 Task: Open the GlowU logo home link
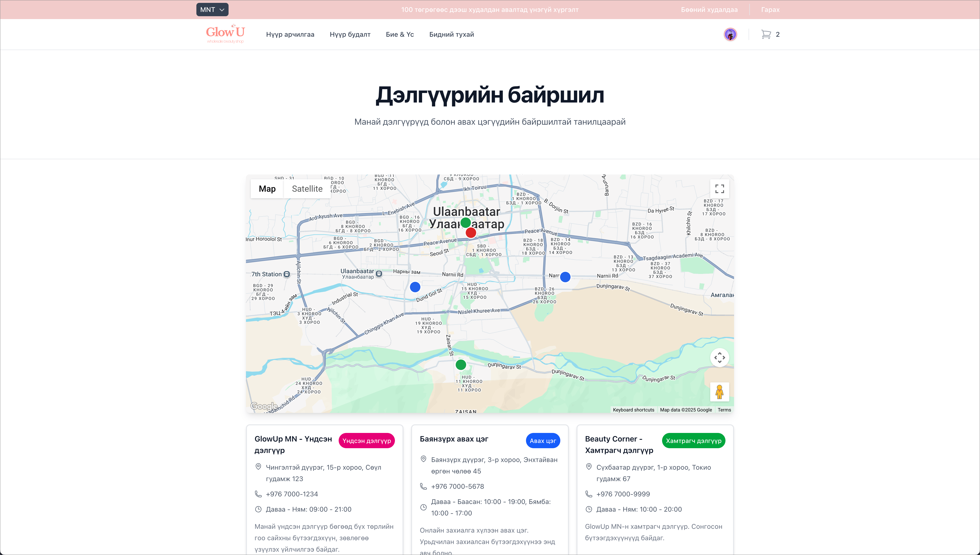[x=225, y=34]
